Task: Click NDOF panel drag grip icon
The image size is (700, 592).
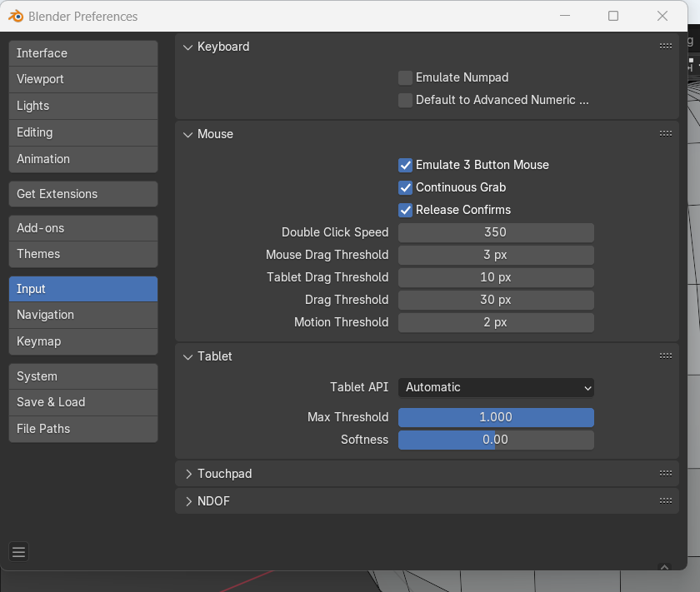Action: (x=666, y=501)
